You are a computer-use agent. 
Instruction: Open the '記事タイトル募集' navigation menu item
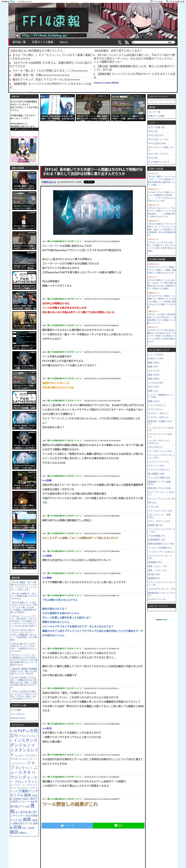(x=43, y=42)
